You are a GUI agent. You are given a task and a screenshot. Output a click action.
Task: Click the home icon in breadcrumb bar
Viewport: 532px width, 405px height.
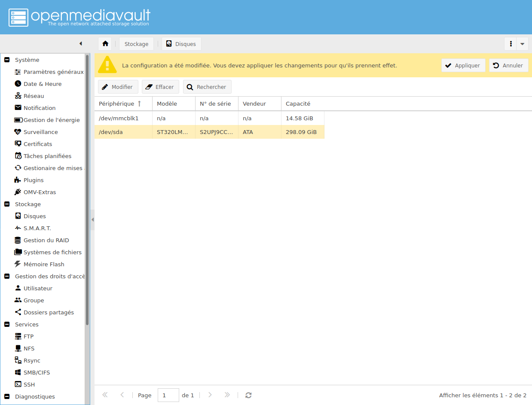105,44
